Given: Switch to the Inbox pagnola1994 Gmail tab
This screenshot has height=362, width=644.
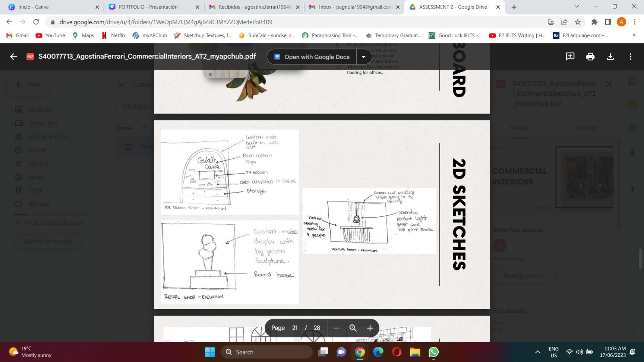Looking at the screenshot, I should click(x=354, y=7).
